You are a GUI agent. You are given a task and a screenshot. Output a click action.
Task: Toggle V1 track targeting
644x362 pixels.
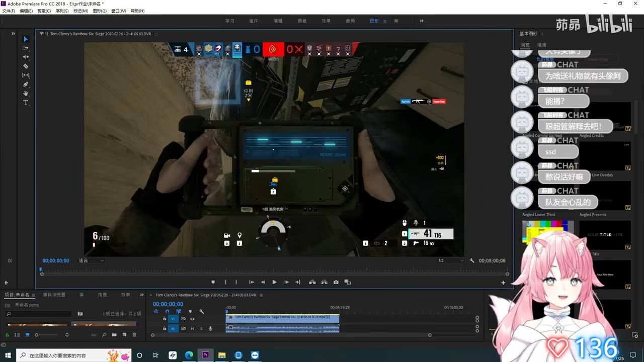click(174, 319)
